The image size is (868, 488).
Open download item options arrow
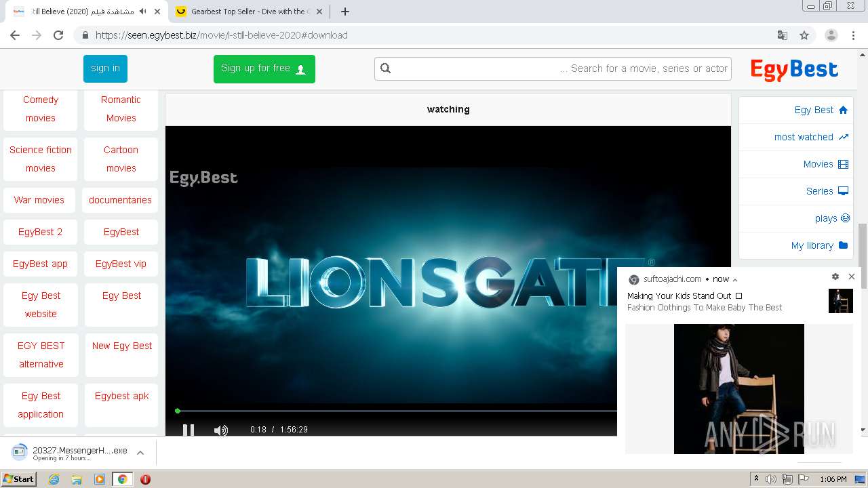[x=140, y=453]
